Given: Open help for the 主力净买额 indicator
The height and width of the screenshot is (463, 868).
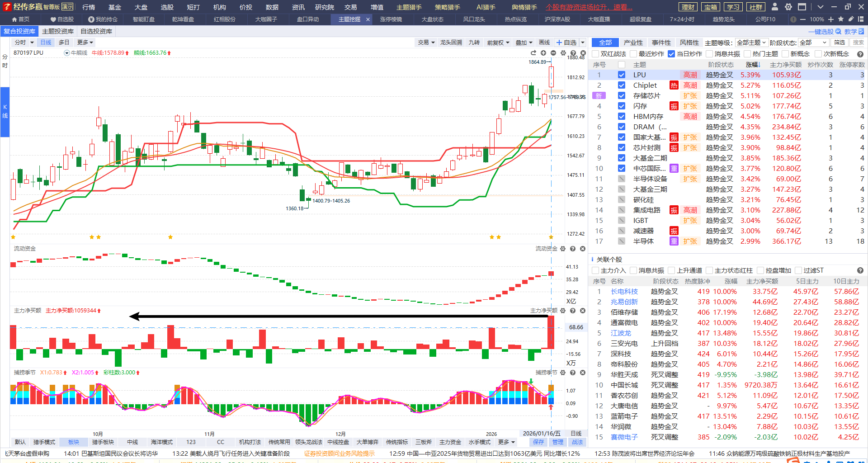Looking at the screenshot, I should [x=573, y=311].
